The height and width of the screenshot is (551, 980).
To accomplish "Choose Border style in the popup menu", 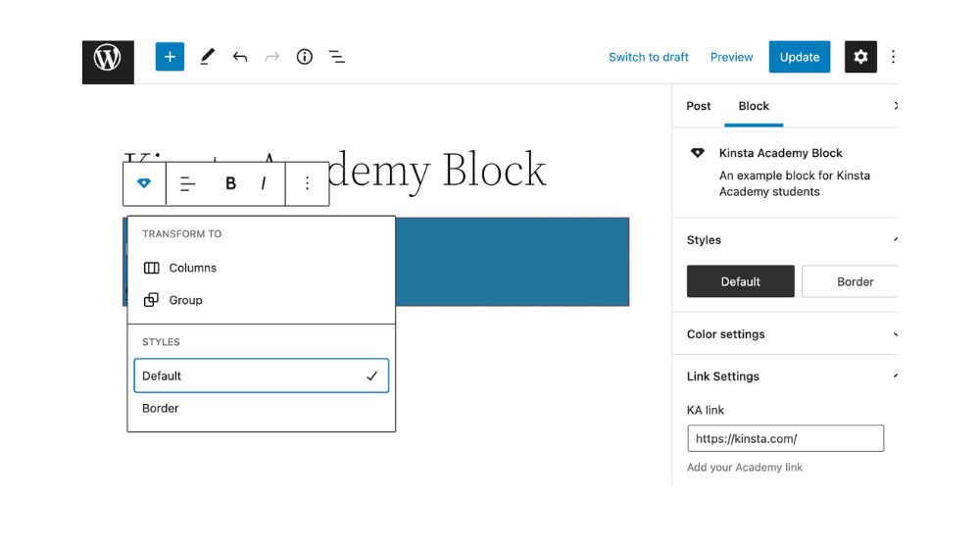I will (262, 409).
